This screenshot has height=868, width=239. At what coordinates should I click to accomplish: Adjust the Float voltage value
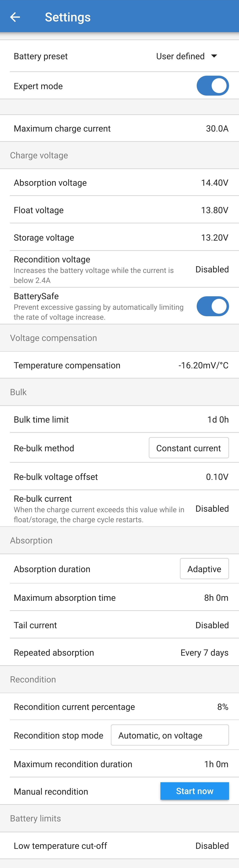tap(119, 210)
